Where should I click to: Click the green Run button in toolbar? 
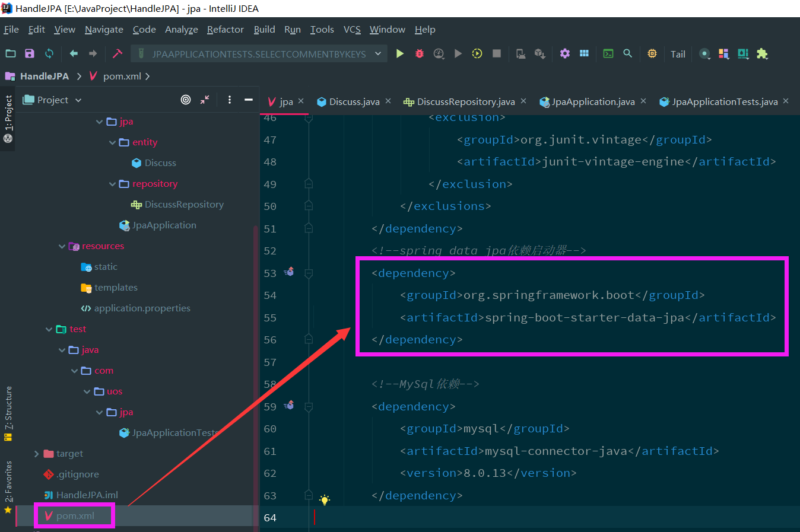(400, 54)
